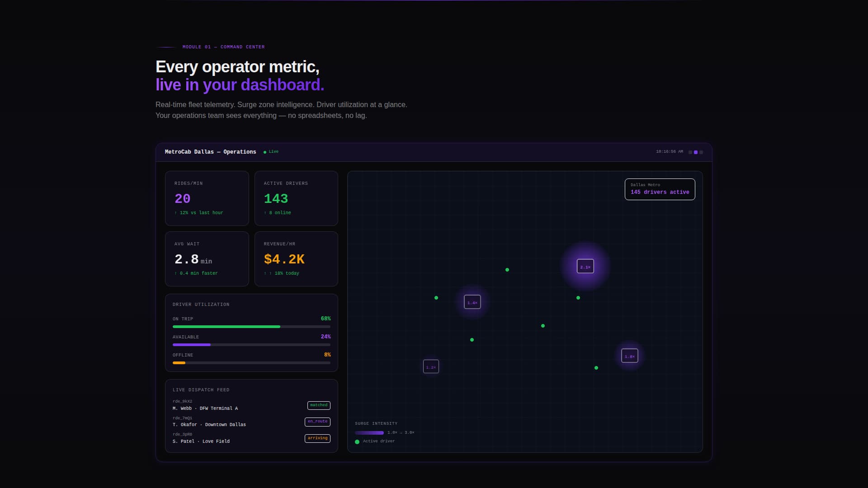Open the Revenue/HR $4.2K metric
Viewport: 868px width, 488px height.
point(296,258)
